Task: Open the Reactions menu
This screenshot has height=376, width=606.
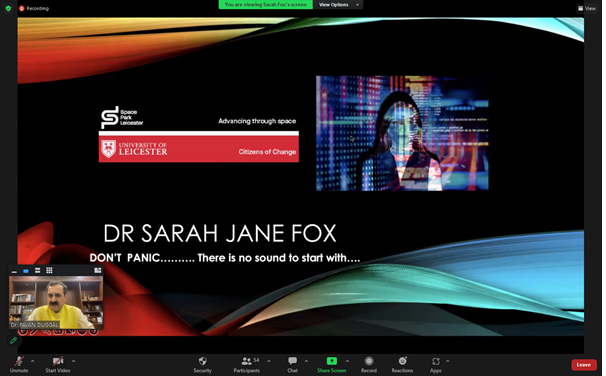Action: (x=402, y=364)
